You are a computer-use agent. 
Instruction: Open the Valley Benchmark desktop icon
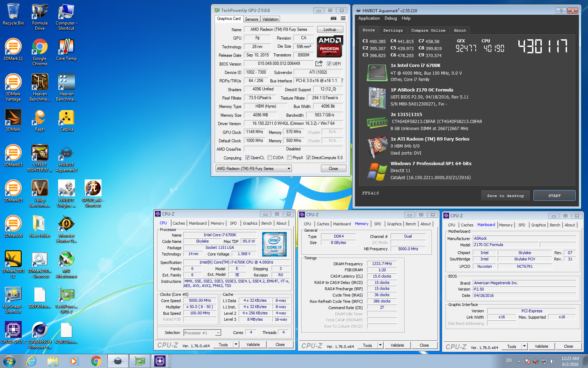(x=40, y=194)
